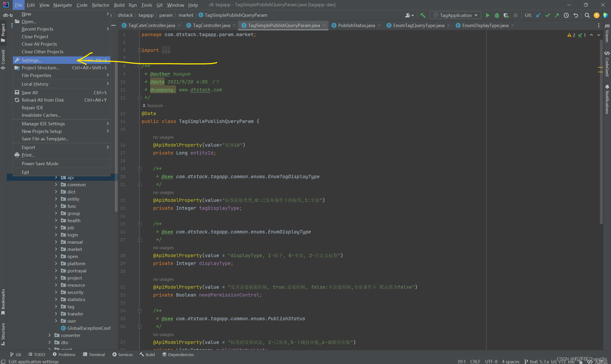Image resolution: width=611 pixels, height=364 pixels.
Task: Open the Refactor menu
Action: 100,5
